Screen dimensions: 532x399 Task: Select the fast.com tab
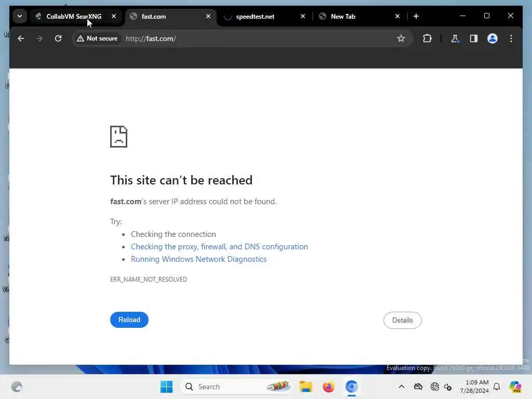pyautogui.click(x=170, y=16)
